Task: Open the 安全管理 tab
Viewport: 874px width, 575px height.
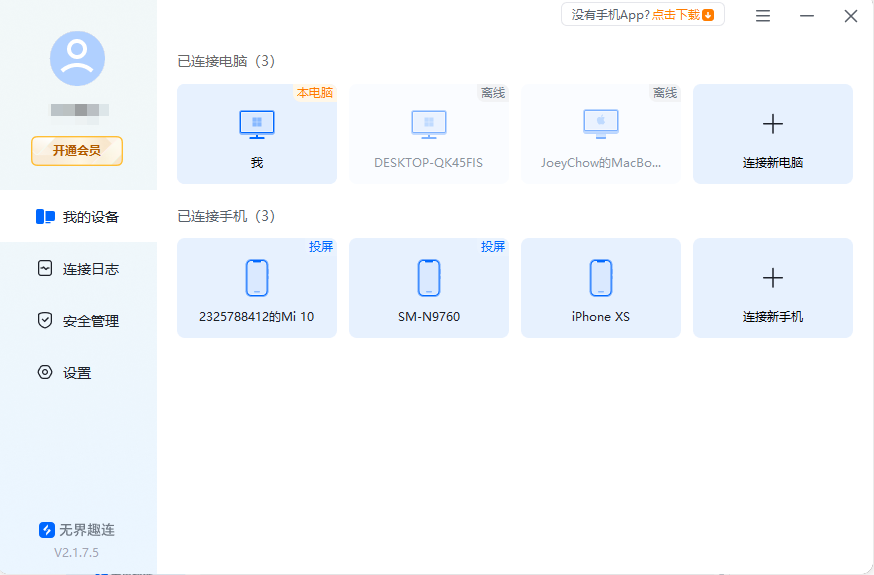Action: 78,320
